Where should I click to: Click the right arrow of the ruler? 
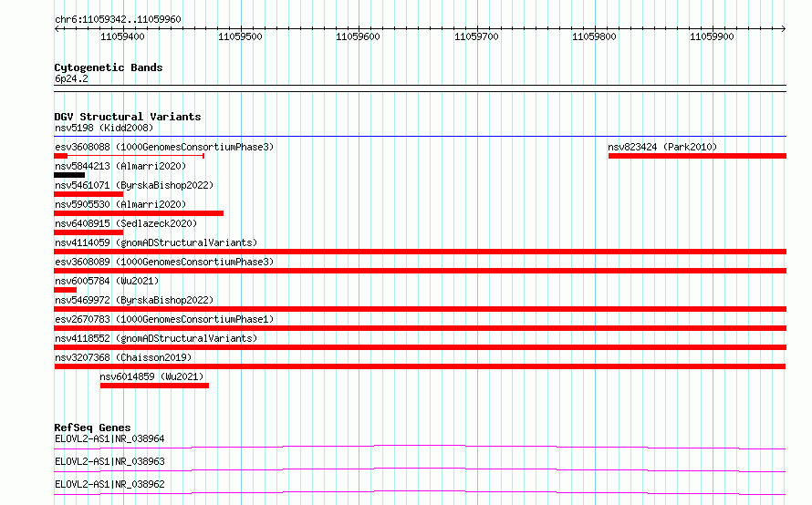(783, 29)
